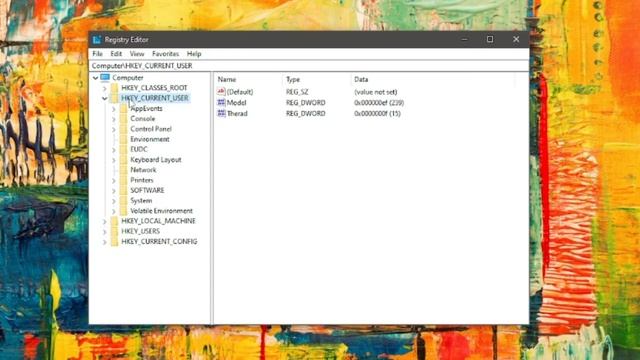Collapse the Computer root node
This screenshot has height=360, width=640.
point(95,78)
